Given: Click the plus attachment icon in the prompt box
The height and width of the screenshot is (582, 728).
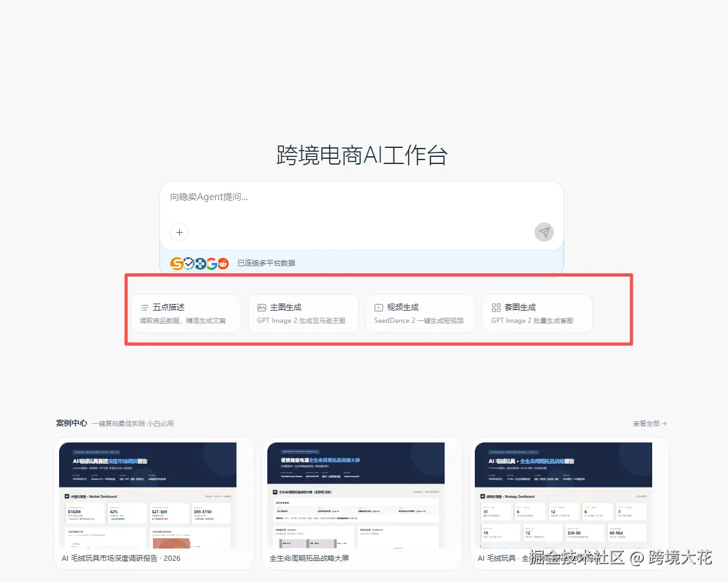Looking at the screenshot, I should pyautogui.click(x=179, y=232).
